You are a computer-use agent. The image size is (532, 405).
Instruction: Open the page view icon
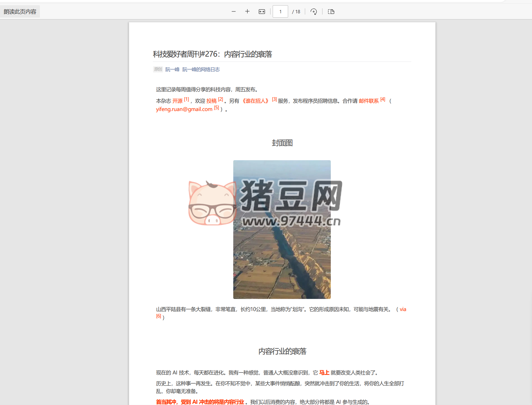331,12
